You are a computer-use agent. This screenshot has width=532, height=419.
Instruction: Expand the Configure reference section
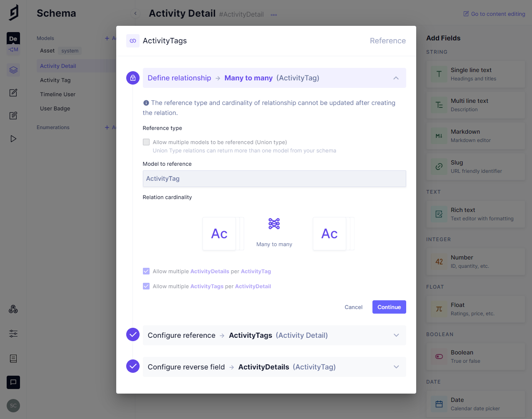[396, 335]
